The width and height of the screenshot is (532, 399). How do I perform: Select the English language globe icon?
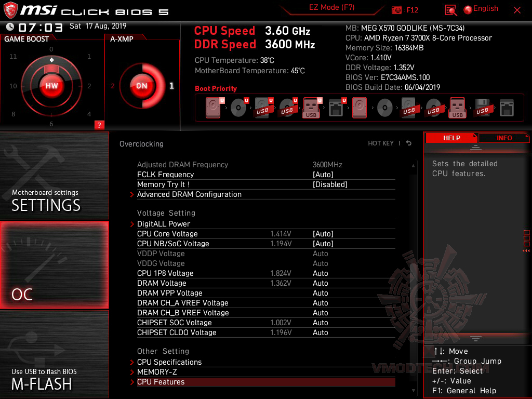click(x=467, y=8)
